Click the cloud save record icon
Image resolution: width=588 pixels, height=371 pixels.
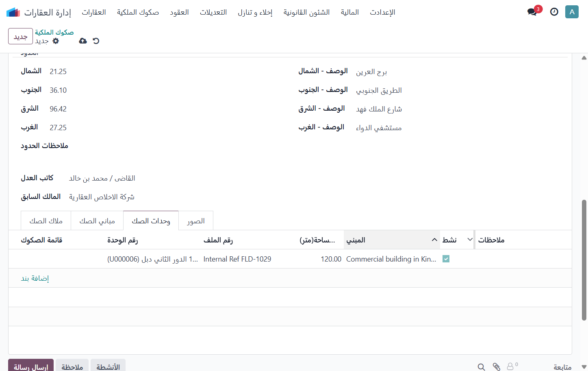(83, 41)
